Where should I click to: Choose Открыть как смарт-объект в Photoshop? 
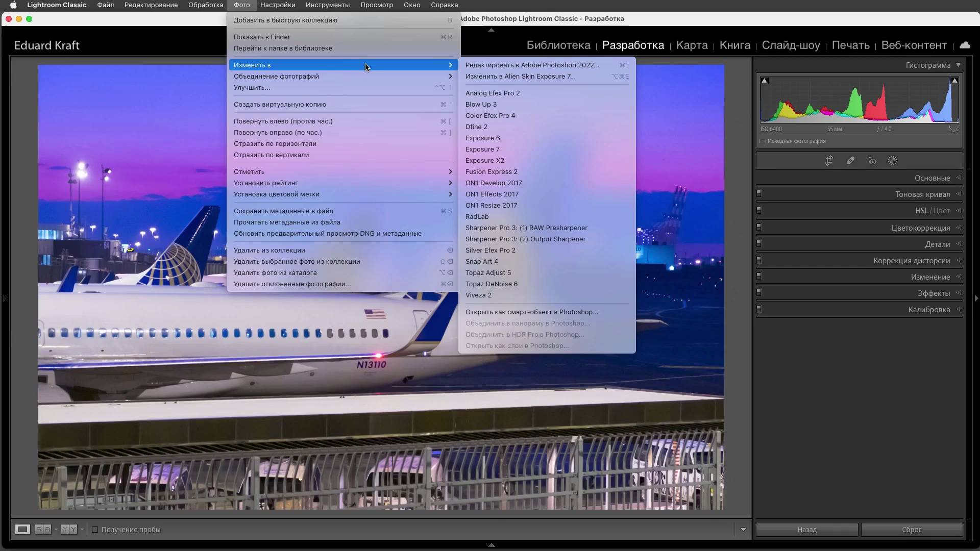click(x=547, y=312)
